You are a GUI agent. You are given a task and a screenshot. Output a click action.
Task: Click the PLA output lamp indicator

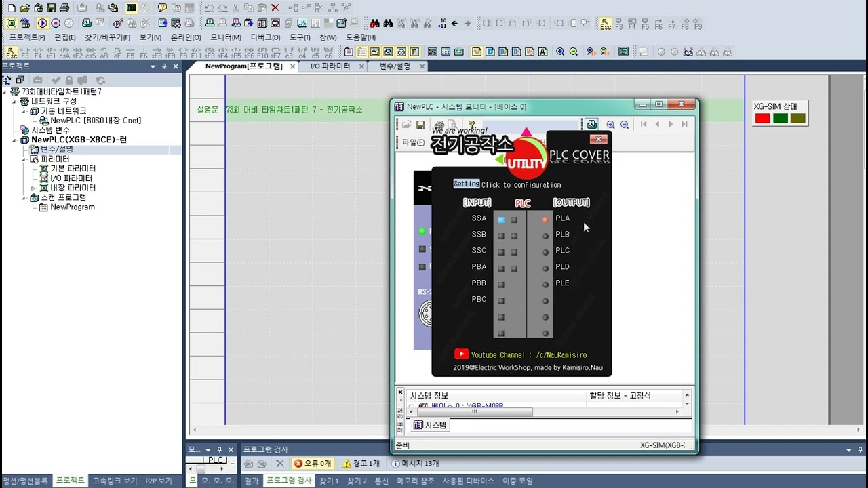(545, 220)
